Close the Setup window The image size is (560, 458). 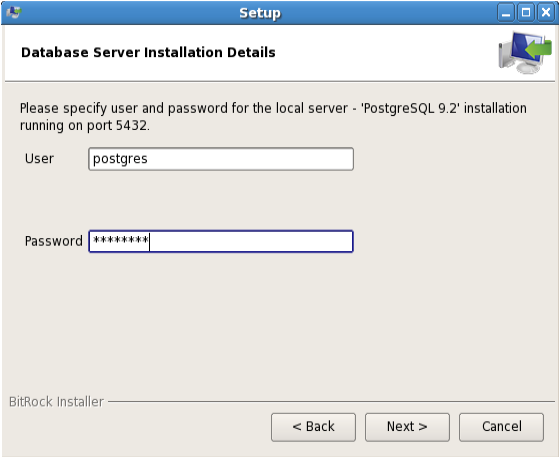(x=546, y=13)
